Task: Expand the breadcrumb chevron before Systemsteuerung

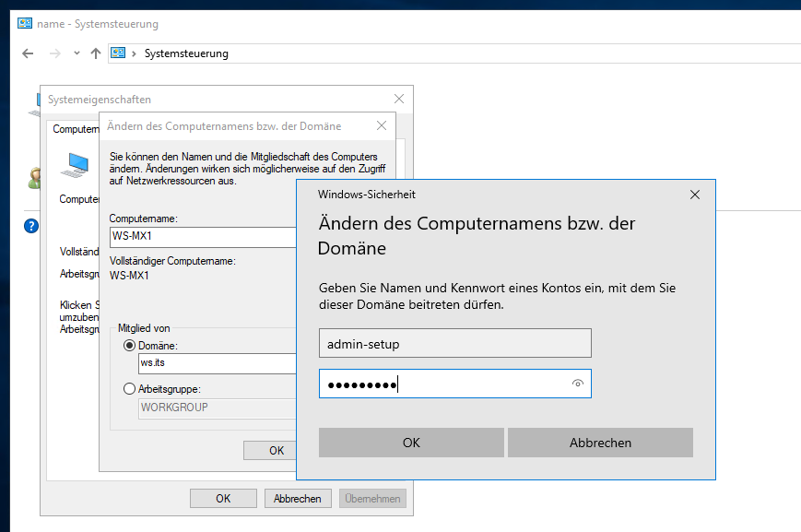Action: click(x=134, y=53)
